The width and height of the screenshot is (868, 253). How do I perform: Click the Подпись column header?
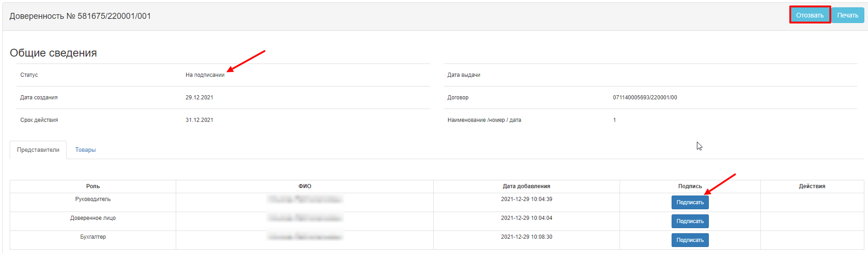(x=690, y=186)
